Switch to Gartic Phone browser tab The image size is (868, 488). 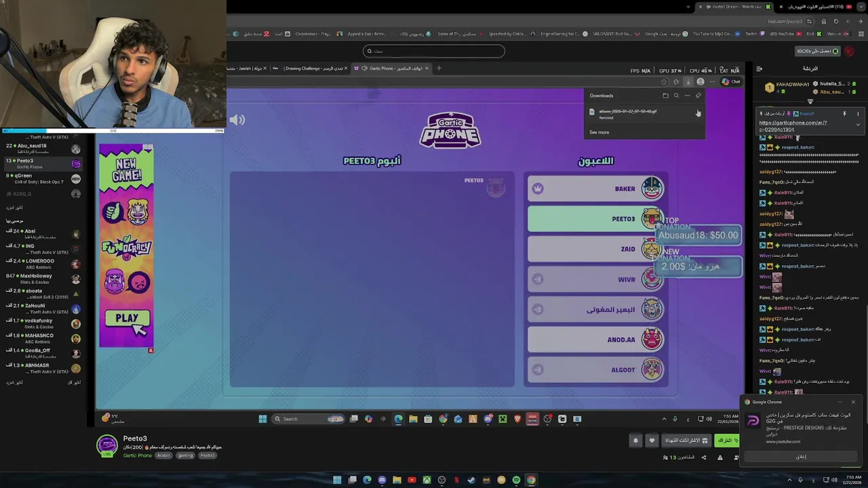[x=391, y=68]
